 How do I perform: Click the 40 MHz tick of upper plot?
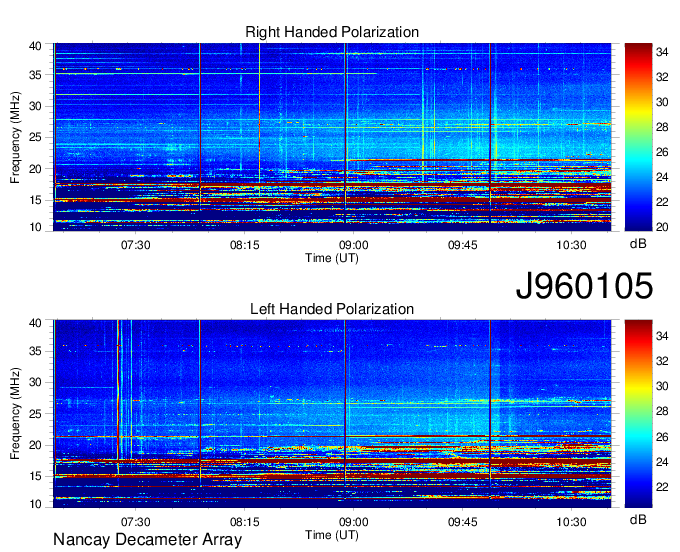tap(36, 46)
